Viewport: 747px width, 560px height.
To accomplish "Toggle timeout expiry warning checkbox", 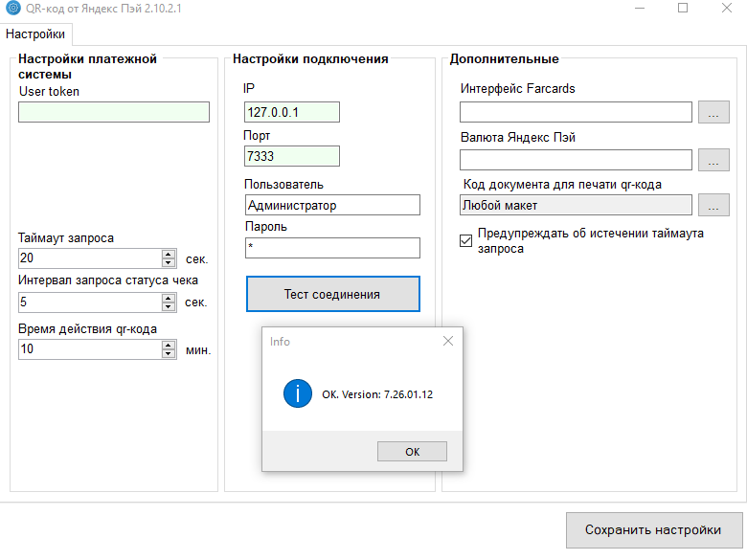I will click(x=466, y=240).
